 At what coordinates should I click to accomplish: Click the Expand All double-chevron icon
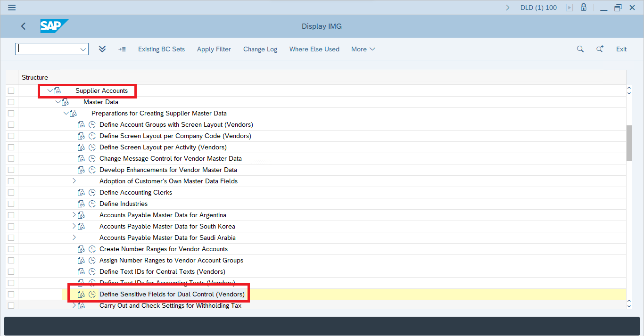(x=102, y=49)
